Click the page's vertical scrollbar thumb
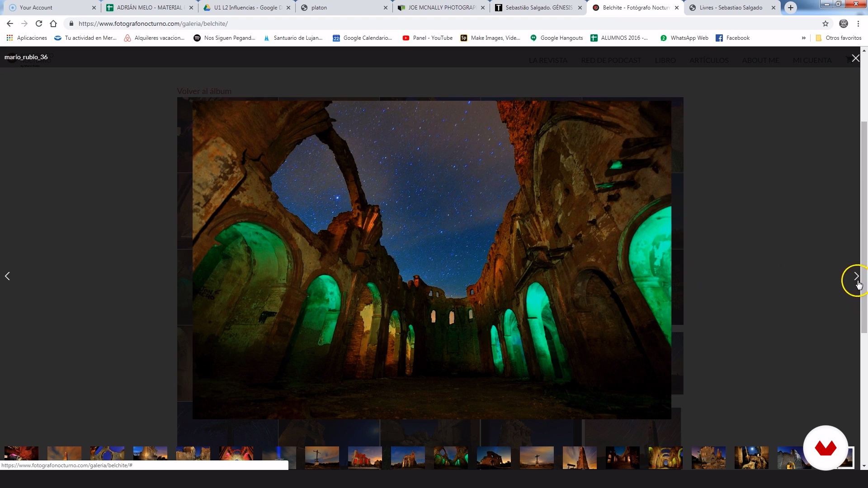This screenshot has width=868, height=488. pyautogui.click(x=864, y=227)
